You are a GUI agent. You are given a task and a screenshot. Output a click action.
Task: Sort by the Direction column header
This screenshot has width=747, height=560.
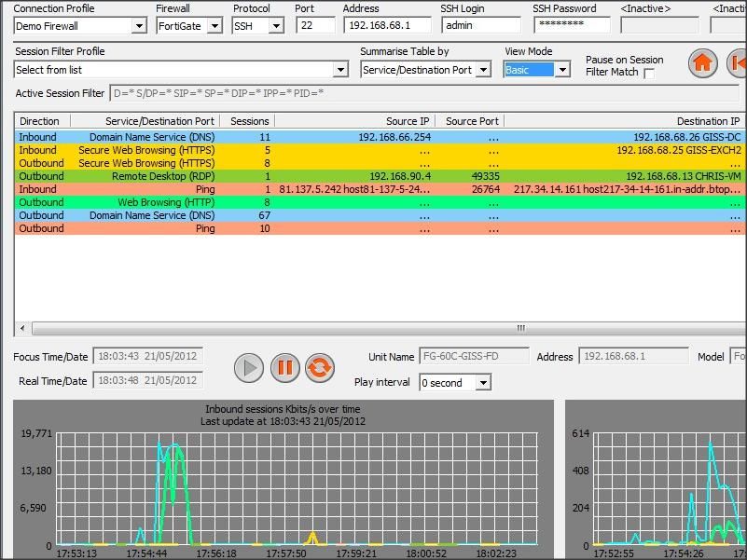point(40,121)
